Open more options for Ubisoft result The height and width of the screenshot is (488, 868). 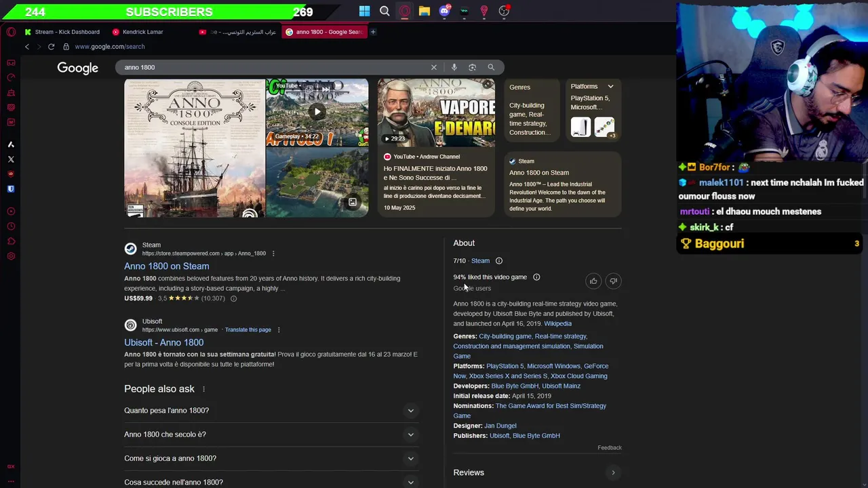tap(279, 330)
